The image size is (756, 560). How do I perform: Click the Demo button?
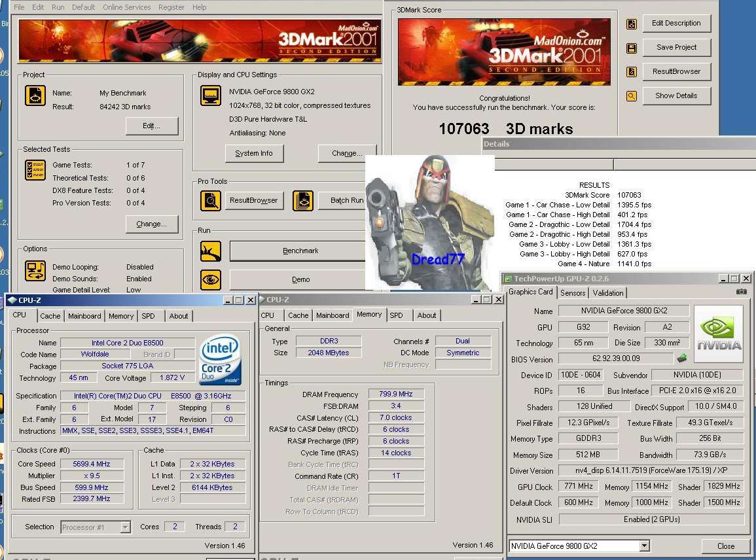[x=298, y=279]
